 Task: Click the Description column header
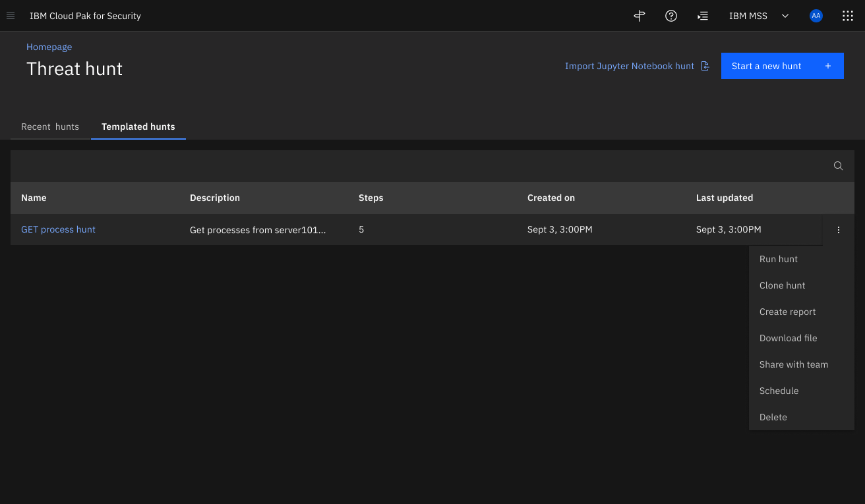215,198
